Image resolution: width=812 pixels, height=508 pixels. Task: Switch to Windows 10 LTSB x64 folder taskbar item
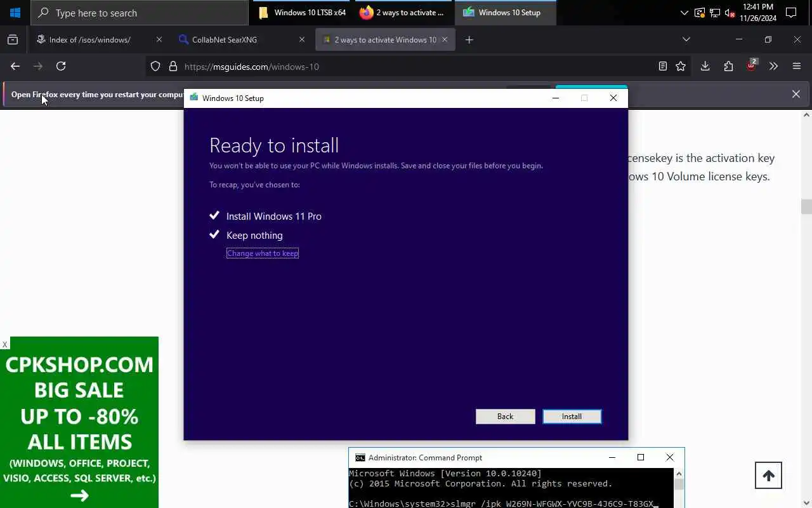(x=302, y=13)
